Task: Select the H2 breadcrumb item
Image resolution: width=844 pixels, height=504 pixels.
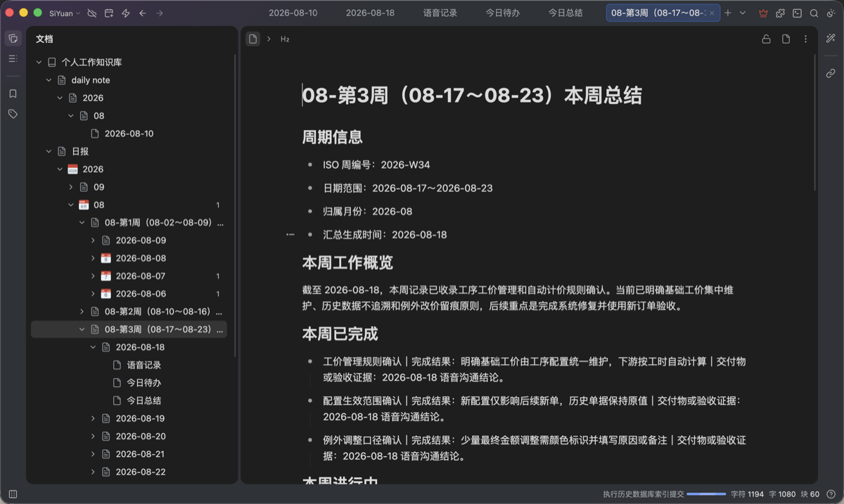Action: (x=285, y=39)
